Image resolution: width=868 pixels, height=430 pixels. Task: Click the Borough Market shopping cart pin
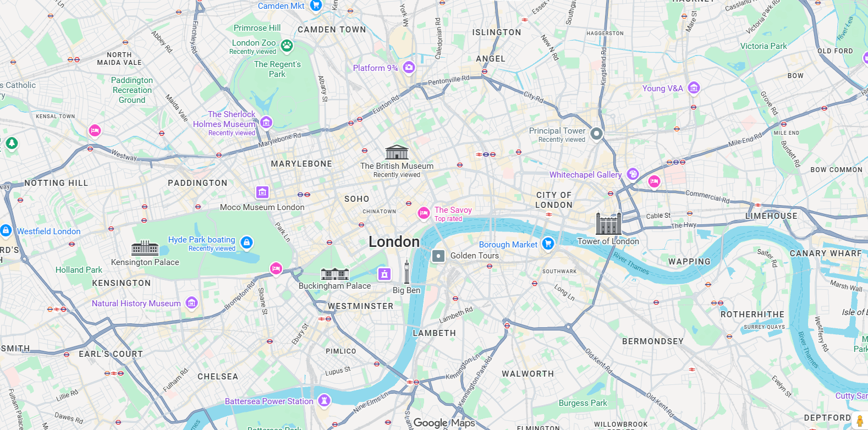[x=548, y=244]
